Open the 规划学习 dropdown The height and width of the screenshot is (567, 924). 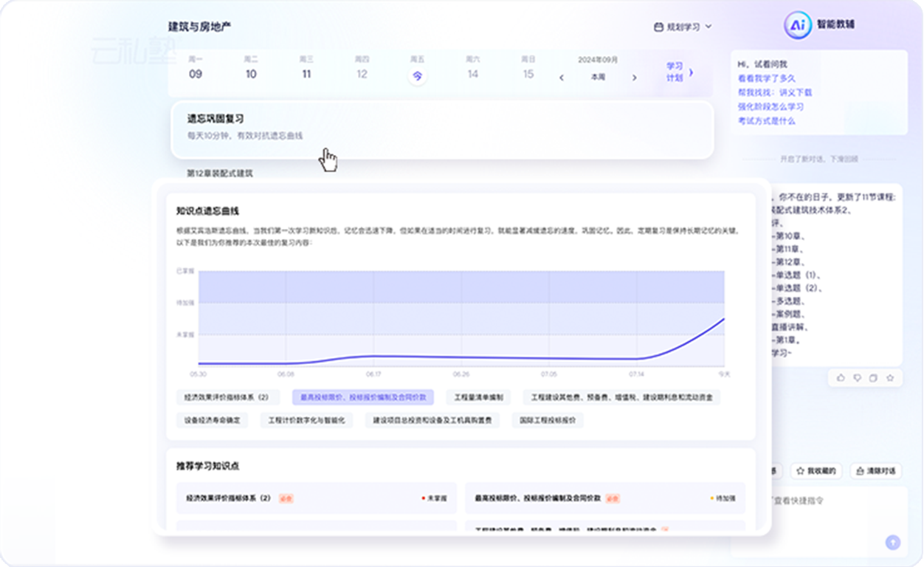click(683, 27)
